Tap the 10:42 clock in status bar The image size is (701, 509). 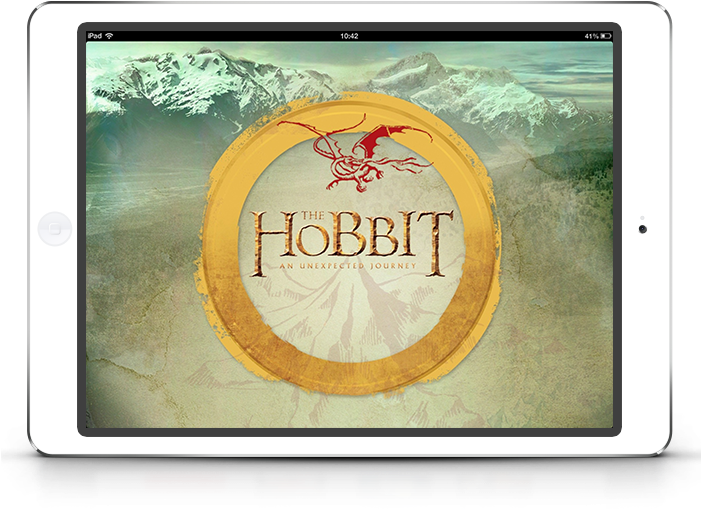349,36
